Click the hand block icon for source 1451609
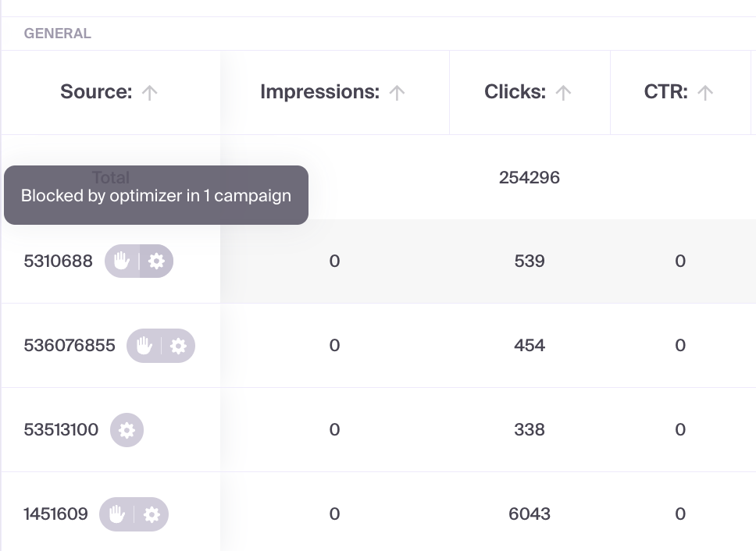The width and height of the screenshot is (756, 551). pyautogui.click(x=116, y=514)
